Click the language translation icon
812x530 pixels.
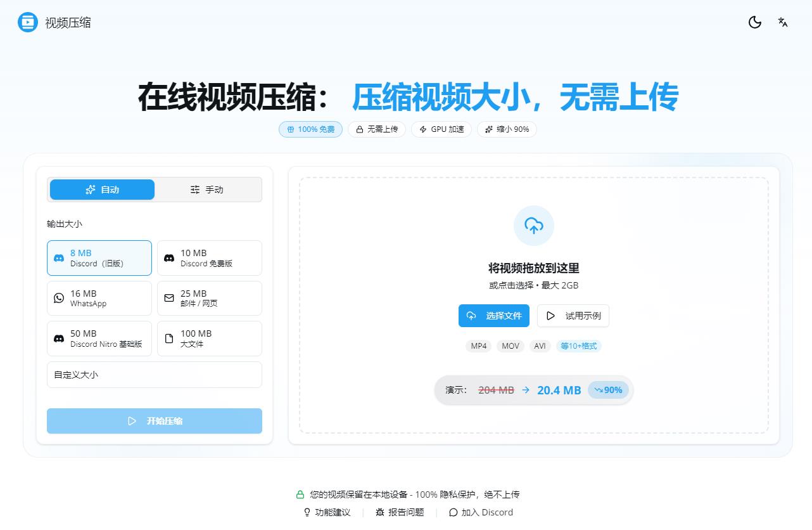point(782,22)
